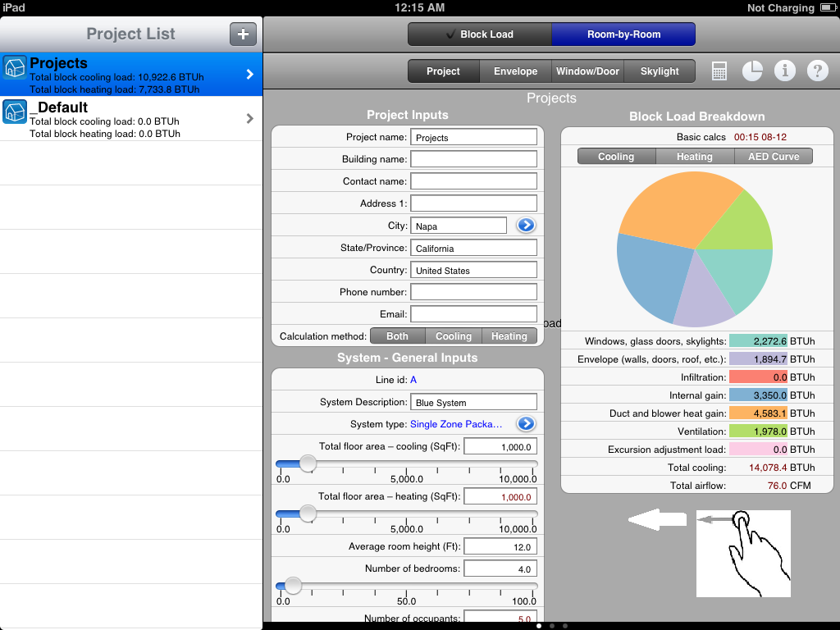Open Single Zone Packa… system type
The image size is (840, 630).
click(x=456, y=424)
